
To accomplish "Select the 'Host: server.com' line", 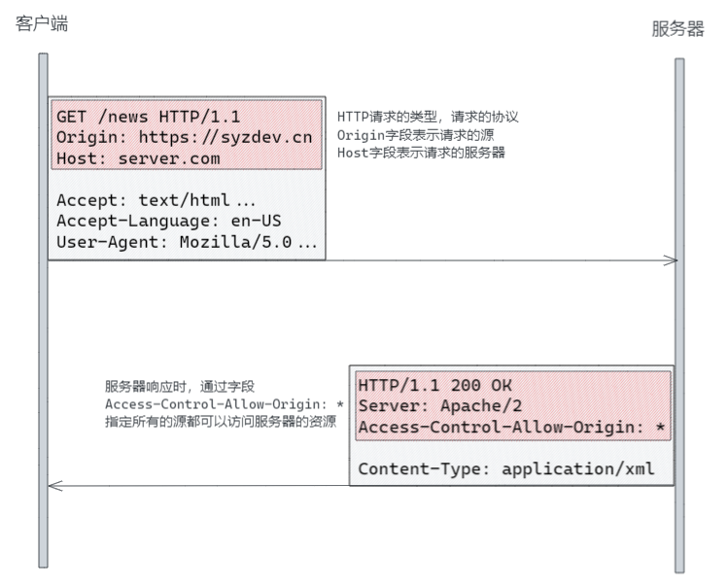I will [138, 158].
